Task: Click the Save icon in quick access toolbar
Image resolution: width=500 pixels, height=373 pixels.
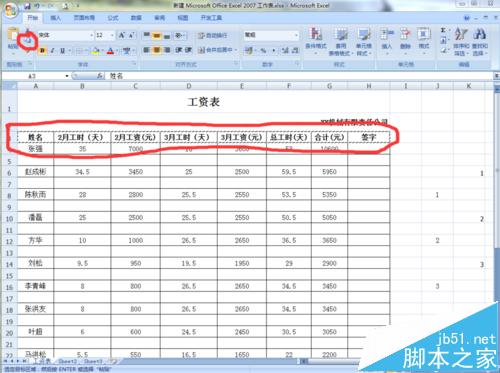Action: click(x=28, y=6)
